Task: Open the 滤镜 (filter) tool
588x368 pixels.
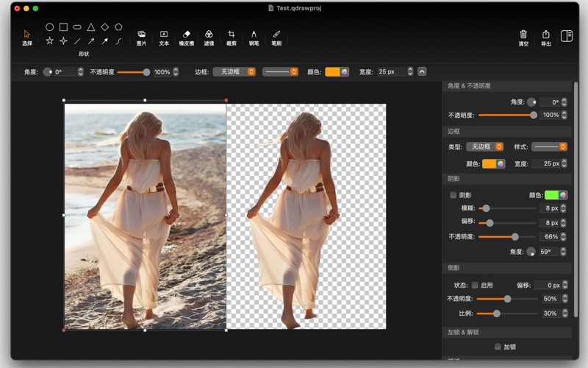Action: coord(209,35)
